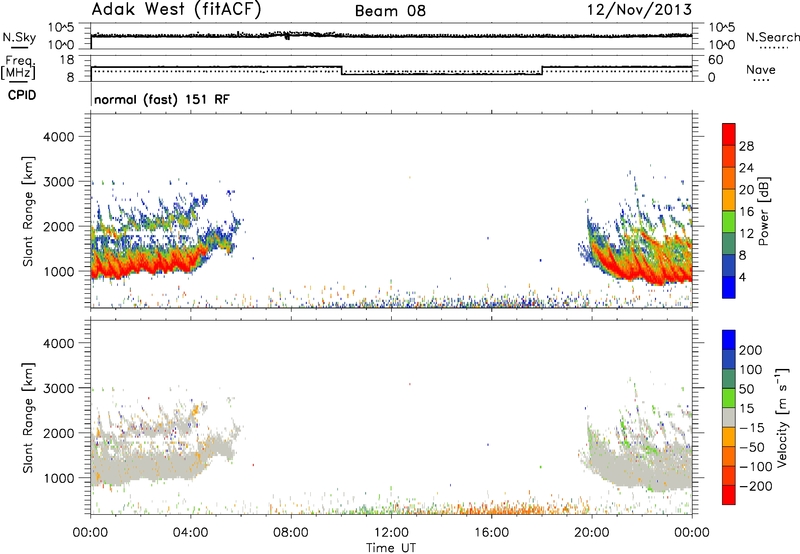Click the "Velocity [m s⁻¹]" color bar title
The height and width of the screenshot is (554, 800).
pos(782,417)
